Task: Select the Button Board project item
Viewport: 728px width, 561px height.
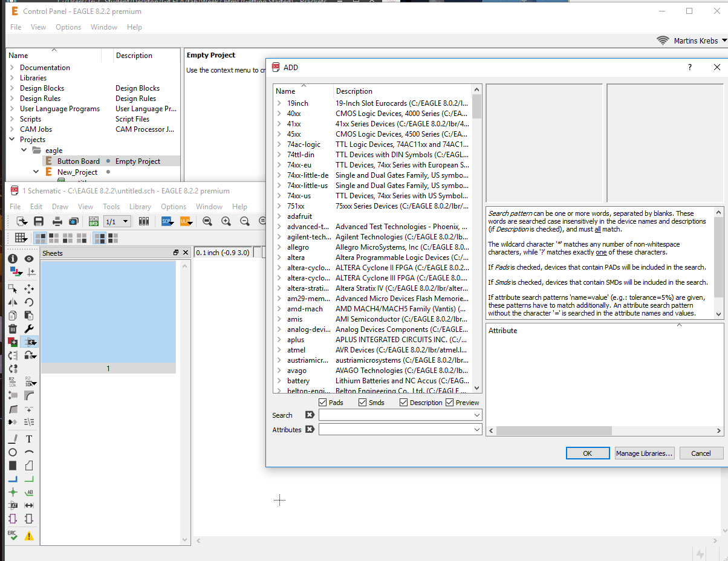Action: click(x=79, y=161)
